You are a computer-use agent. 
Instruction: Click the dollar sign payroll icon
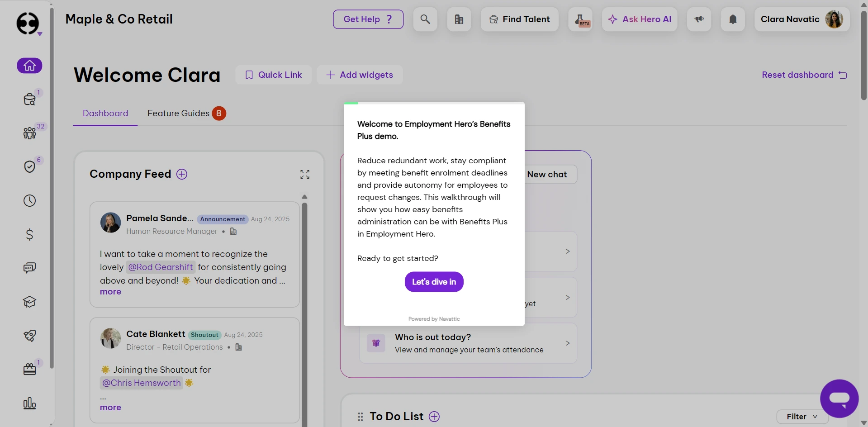pos(29,234)
